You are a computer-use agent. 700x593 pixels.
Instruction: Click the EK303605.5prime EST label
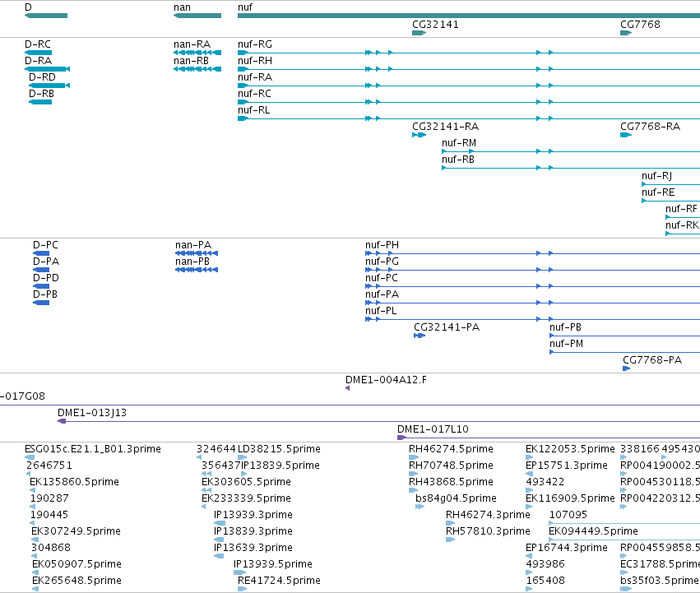coord(247,482)
